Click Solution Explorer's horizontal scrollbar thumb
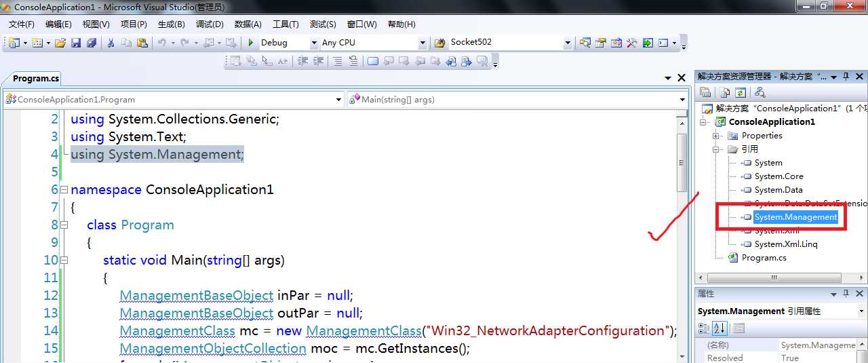This screenshot has width=868, height=363. point(773,278)
